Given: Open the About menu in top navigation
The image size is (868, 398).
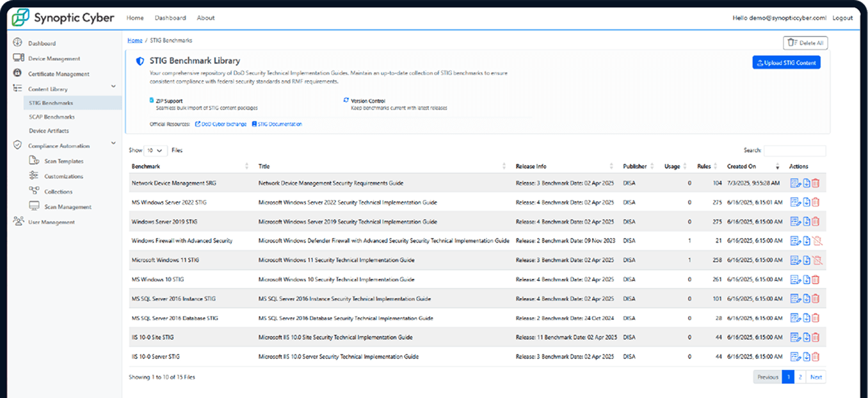Looking at the screenshot, I should pos(205,18).
